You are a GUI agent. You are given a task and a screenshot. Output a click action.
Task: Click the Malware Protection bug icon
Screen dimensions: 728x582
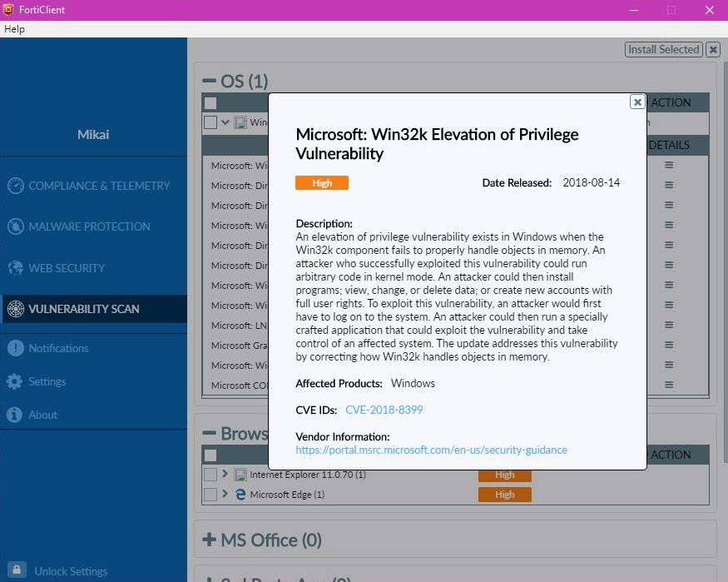pos(15,226)
